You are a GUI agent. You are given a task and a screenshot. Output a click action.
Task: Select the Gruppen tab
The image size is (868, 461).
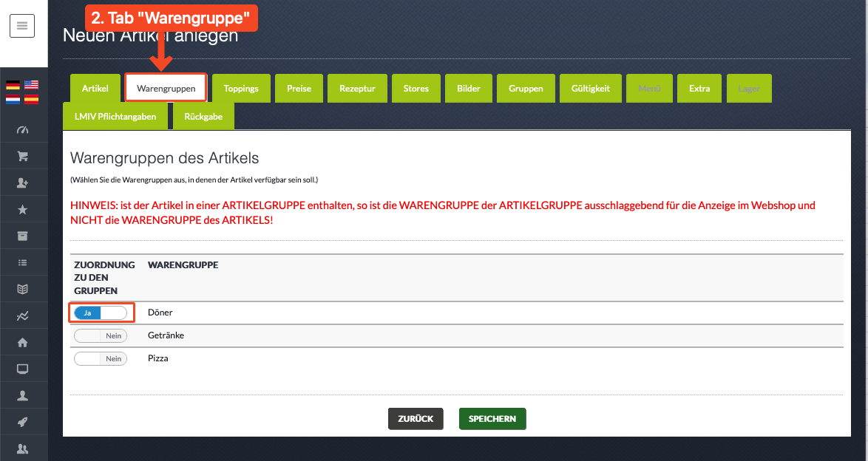tap(526, 89)
